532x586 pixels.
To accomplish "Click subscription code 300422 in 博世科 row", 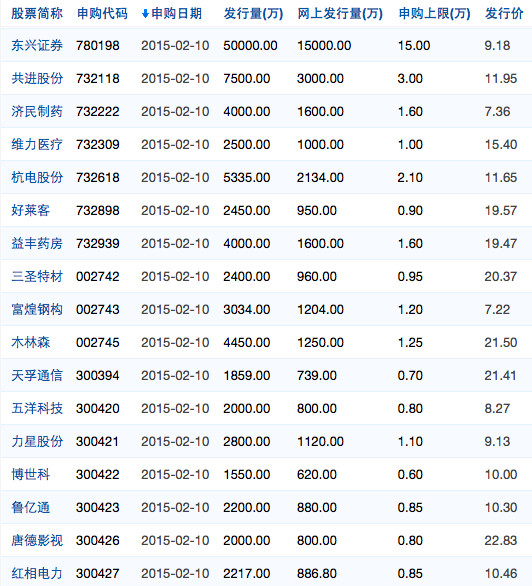I will tap(98, 475).
